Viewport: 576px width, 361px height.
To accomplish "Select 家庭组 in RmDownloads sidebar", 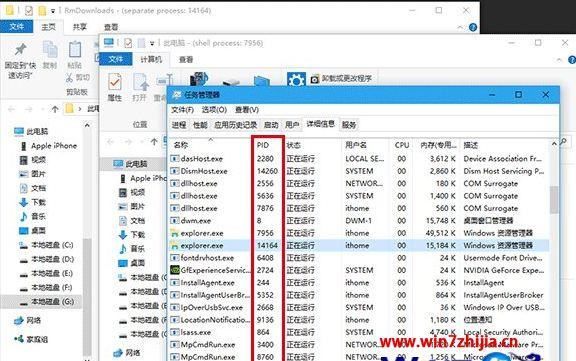I will click(37, 339).
